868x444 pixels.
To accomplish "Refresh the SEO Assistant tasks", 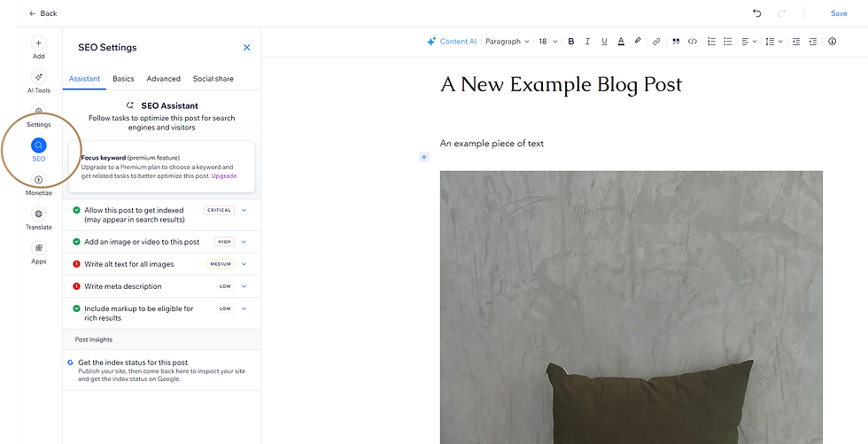I will pos(129,105).
